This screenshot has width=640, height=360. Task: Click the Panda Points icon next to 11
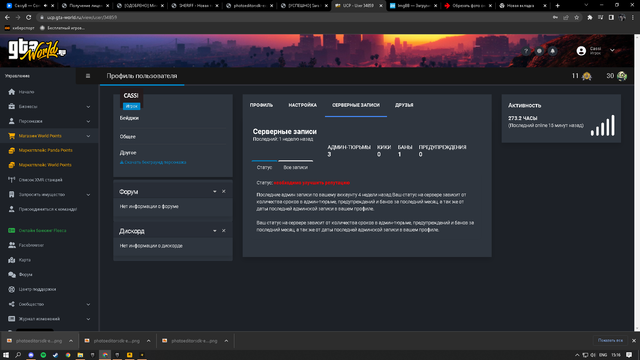(x=587, y=76)
